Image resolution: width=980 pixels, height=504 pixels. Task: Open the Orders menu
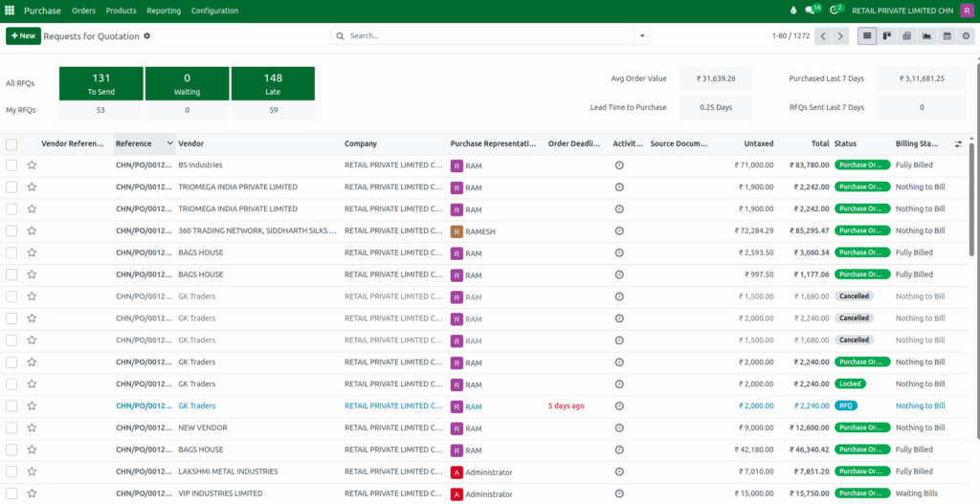pyautogui.click(x=84, y=11)
